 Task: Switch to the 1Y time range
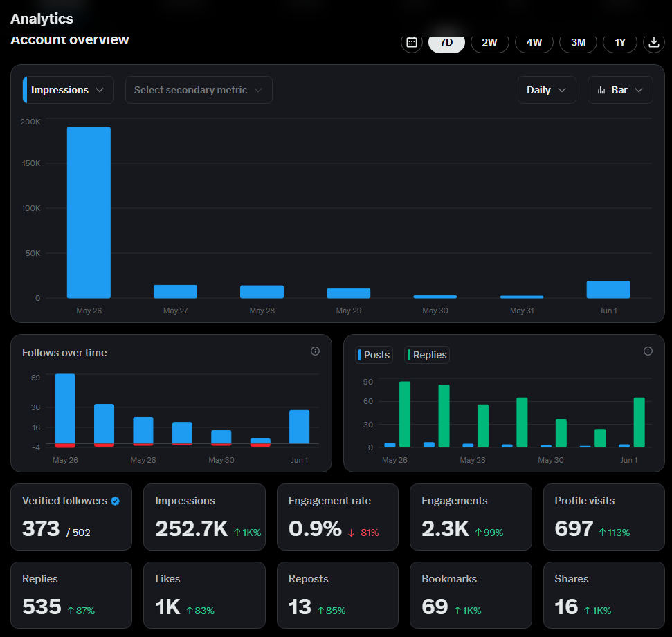coord(619,42)
